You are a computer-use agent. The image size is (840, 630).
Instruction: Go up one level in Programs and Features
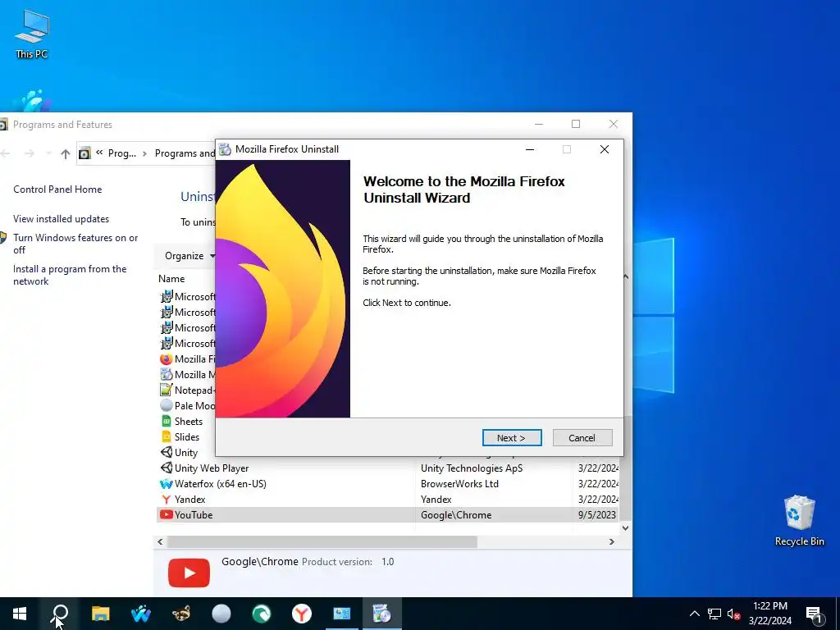(66, 153)
